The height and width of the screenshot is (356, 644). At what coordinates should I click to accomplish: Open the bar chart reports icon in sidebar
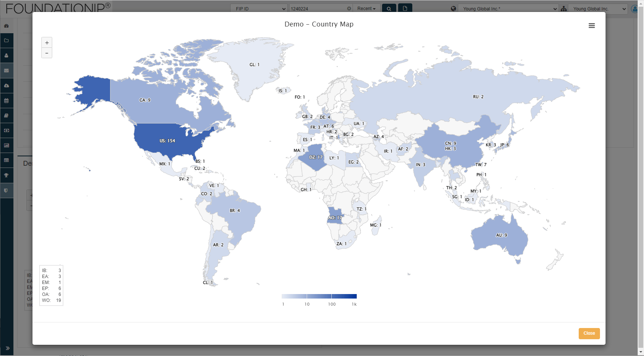(6, 146)
